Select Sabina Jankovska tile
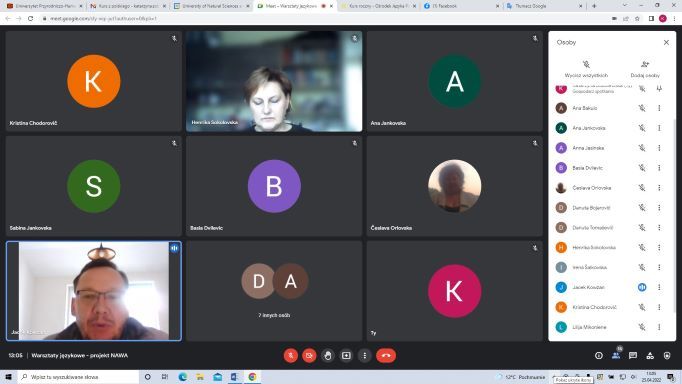Screen dimensions: 682x384 pyautogui.click(x=94, y=186)
